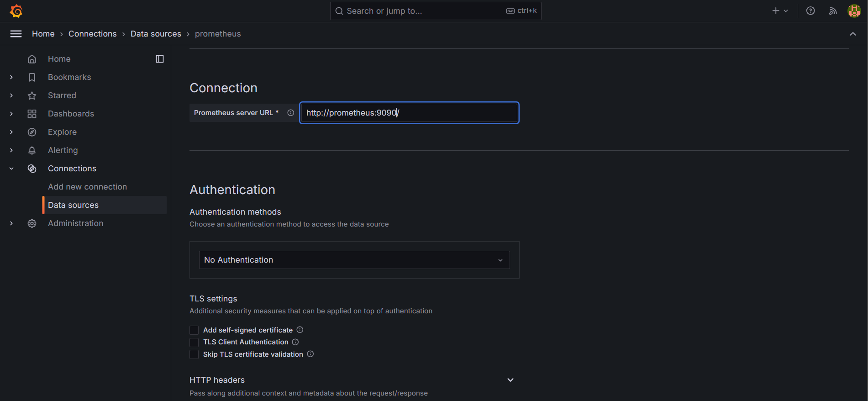The width and height of the screenshot is (868, 401).
Task: Click info icon for TLS Client Authentication
Action: click(295, 342)
